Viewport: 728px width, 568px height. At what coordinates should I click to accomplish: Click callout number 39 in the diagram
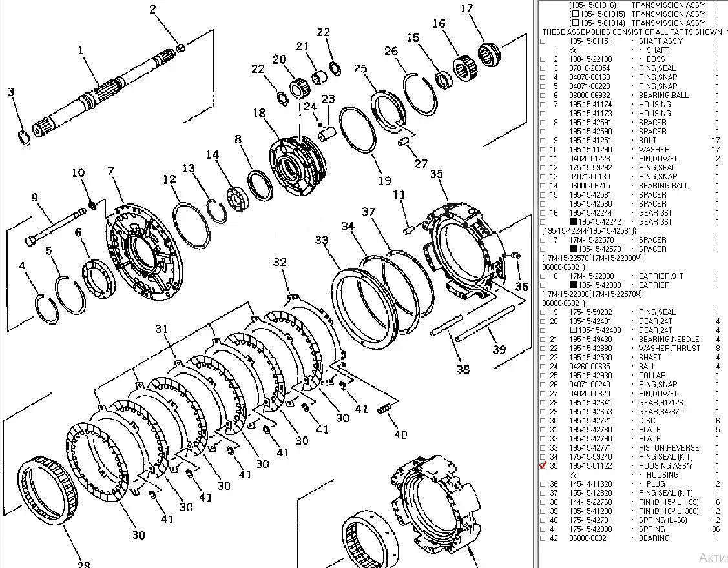[x=499, y=349]
